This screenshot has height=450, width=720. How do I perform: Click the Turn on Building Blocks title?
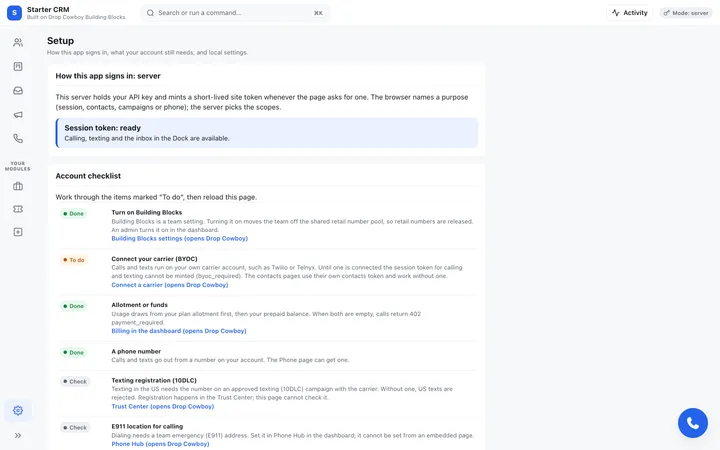(x=146, y=212)
